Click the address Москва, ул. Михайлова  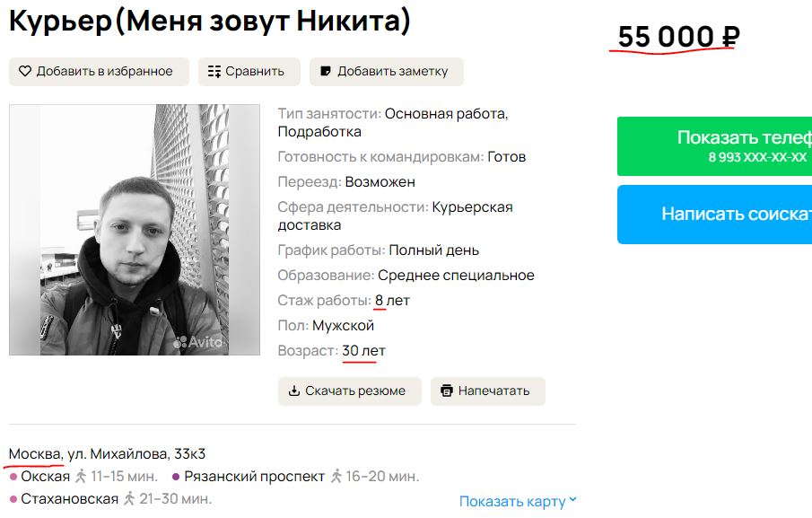point(107,454)
